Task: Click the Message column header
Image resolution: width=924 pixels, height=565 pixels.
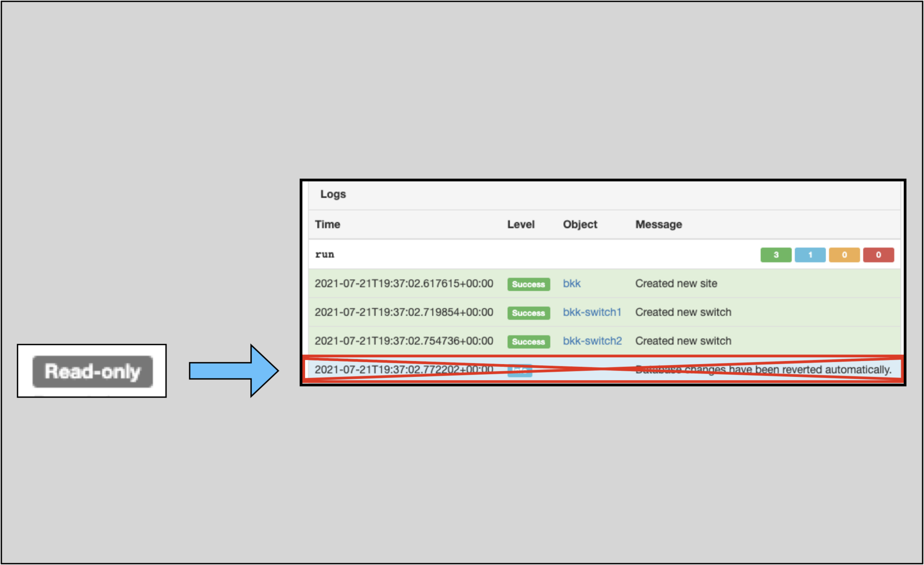Action: (x=658, y=224)
